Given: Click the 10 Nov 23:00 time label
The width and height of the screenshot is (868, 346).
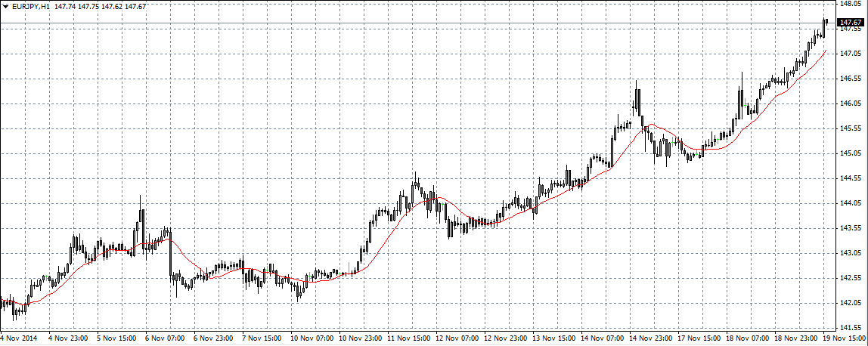Looking at the screenshot, I should [x=359, y=338].
